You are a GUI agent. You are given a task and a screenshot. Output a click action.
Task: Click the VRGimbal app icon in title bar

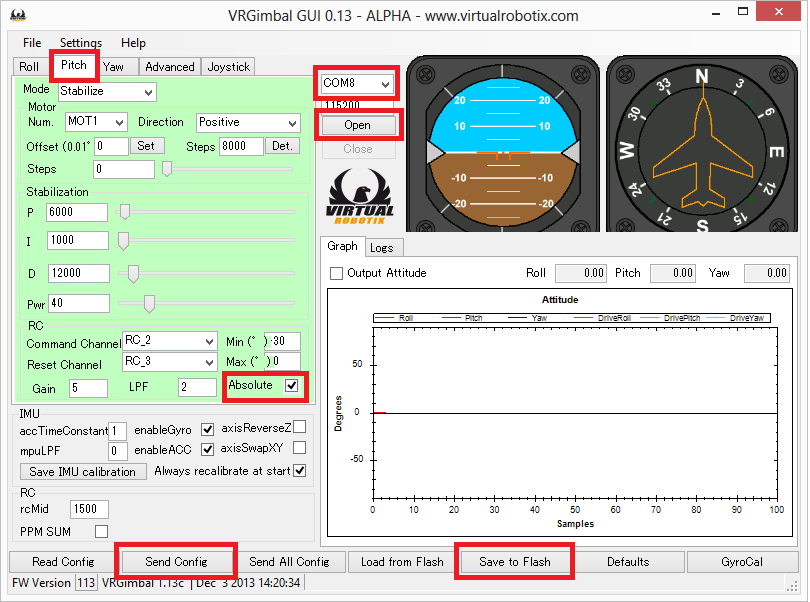tap(16, 15)
